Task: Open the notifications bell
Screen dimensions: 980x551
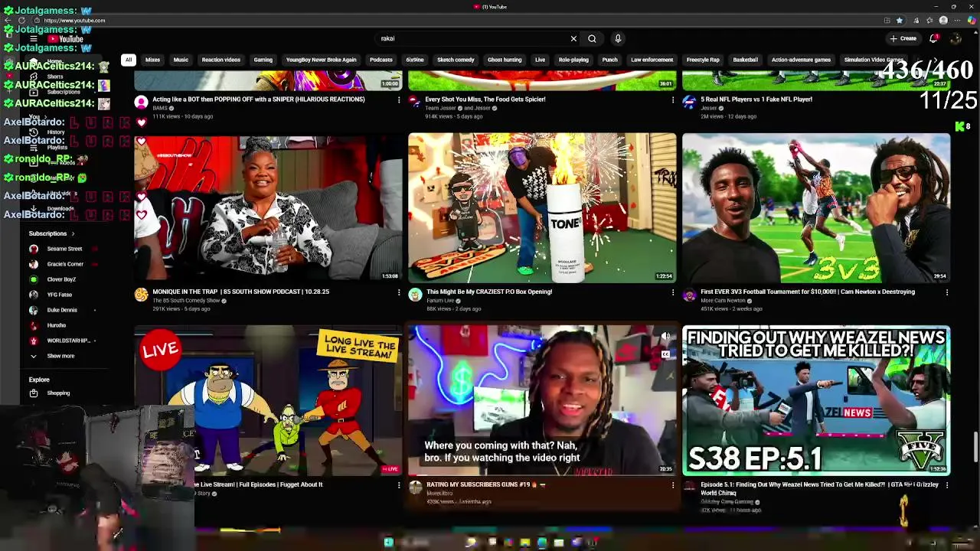Action: click(933, 38)
